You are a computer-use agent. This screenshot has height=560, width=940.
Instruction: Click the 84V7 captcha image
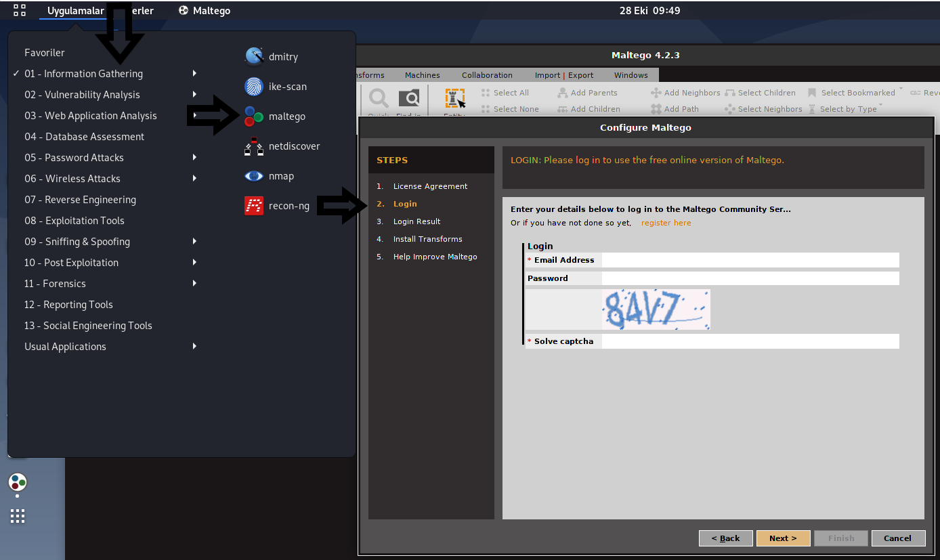(656, 309)
